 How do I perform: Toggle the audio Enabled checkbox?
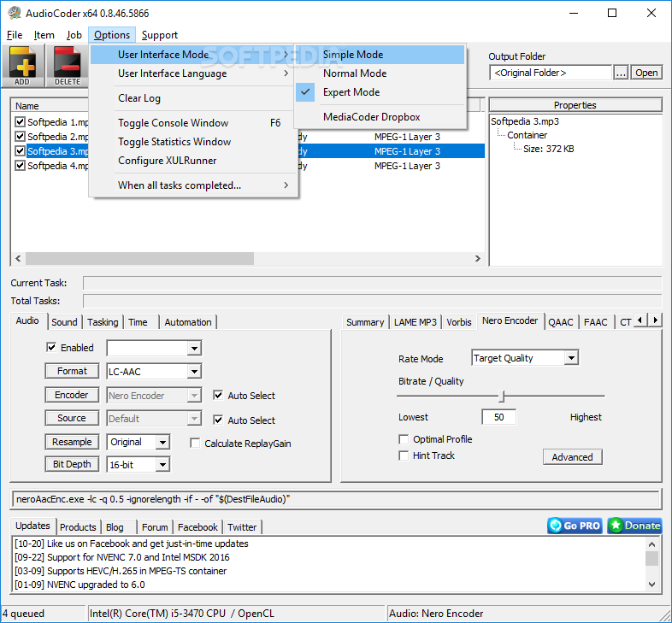tap(51, 347)
